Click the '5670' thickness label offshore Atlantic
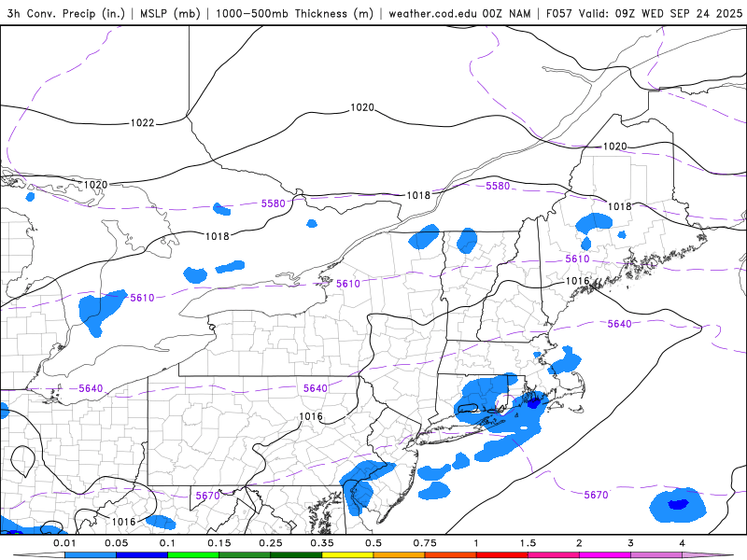 click(x=596, y=495)
